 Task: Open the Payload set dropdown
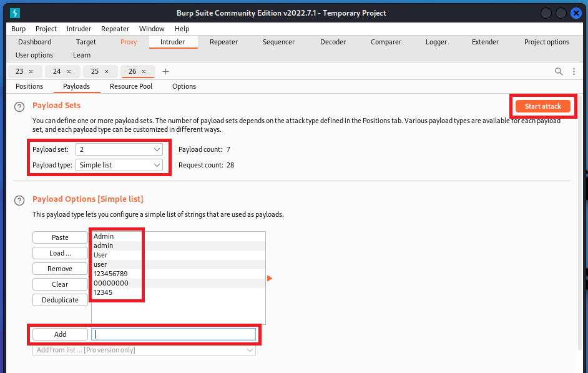pos(119,149)
